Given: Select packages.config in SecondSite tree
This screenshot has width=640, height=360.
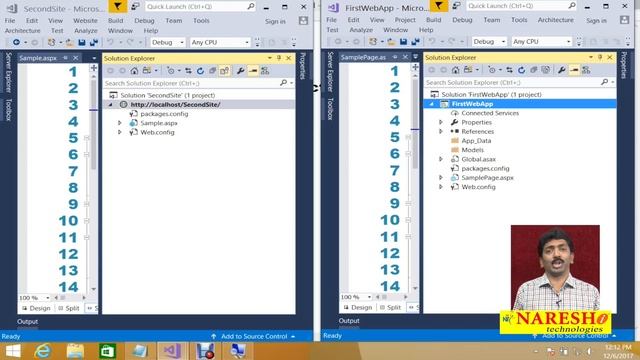Looking at the screenshot, I should point(164,114).
